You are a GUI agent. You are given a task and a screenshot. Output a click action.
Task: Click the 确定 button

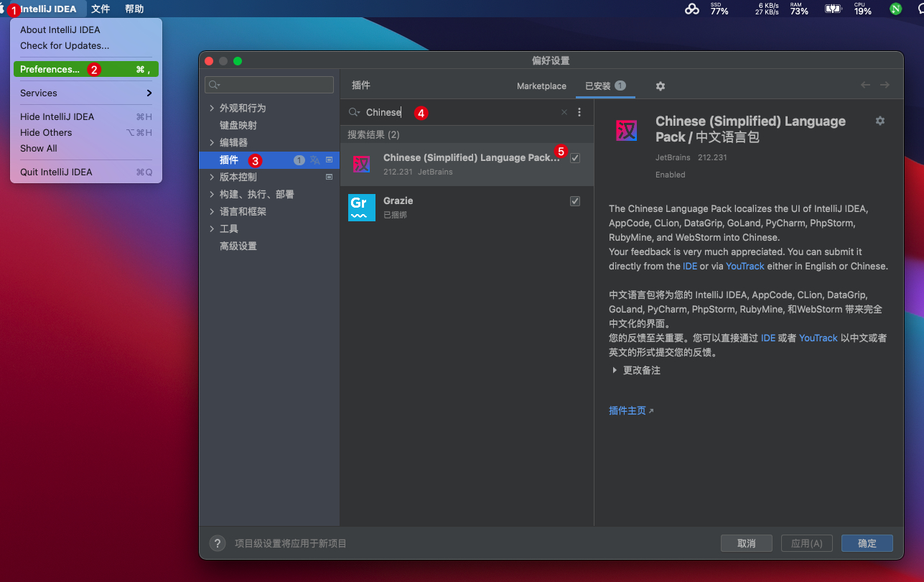pyautogui.click(x=867, y=543)
